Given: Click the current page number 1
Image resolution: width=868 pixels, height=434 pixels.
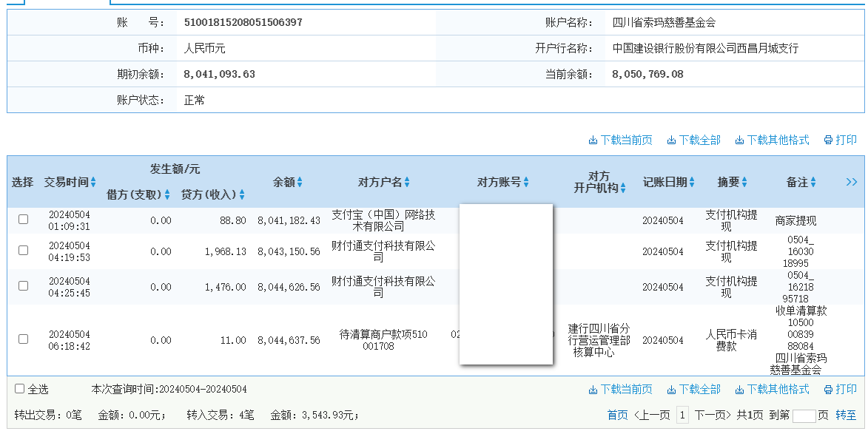Looking at the screenshot, I should (682, 416).
